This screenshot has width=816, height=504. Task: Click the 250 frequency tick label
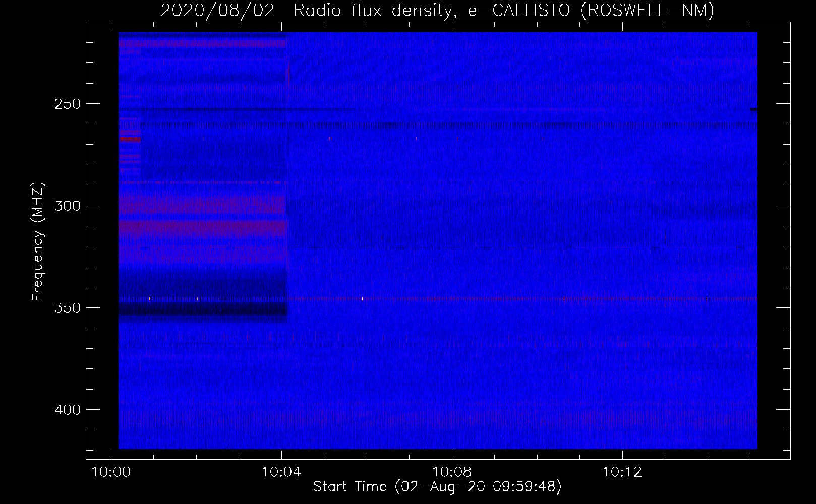(68, 104)
